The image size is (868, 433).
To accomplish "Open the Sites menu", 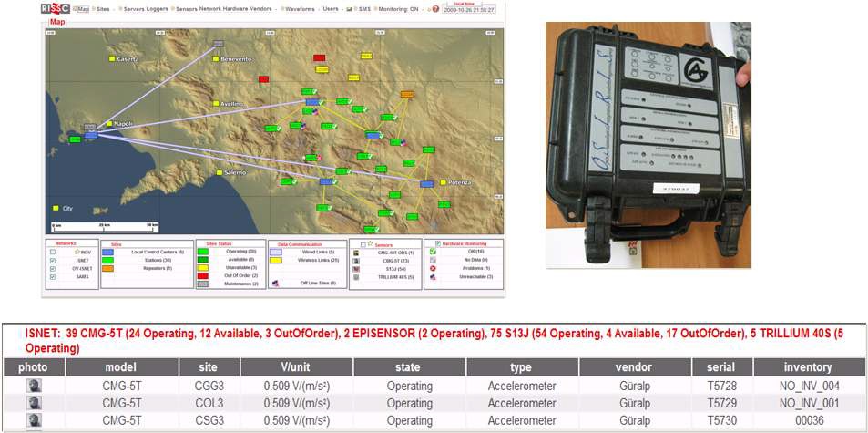I will pyautogui.click(x=105, y=9).
